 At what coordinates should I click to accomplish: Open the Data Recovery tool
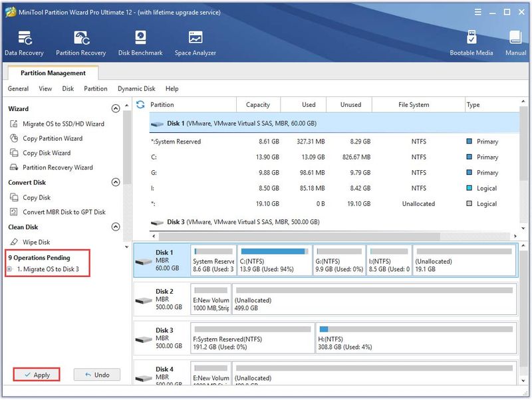point(24,43)
